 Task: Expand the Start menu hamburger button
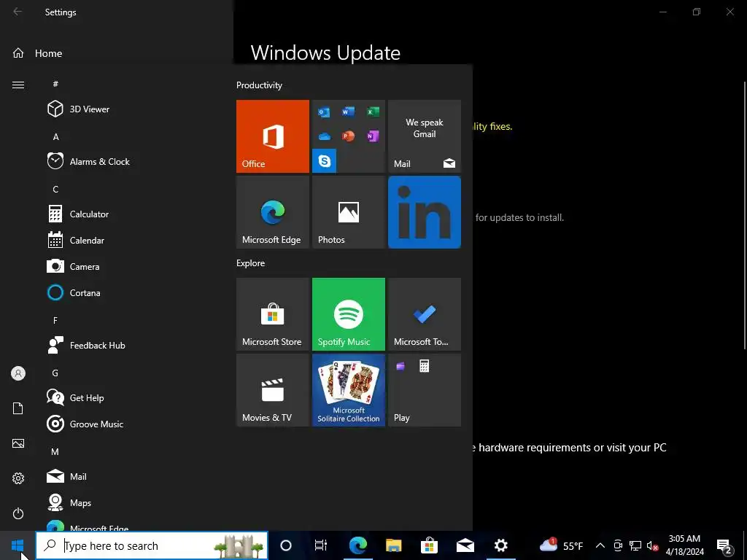click(18, 85)
